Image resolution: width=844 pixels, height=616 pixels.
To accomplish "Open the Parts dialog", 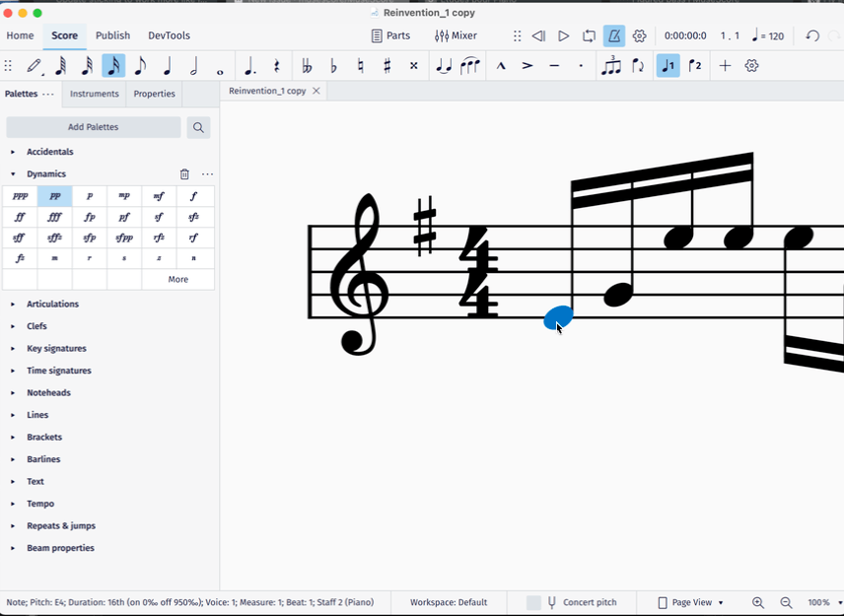I will tap(390, 35).
